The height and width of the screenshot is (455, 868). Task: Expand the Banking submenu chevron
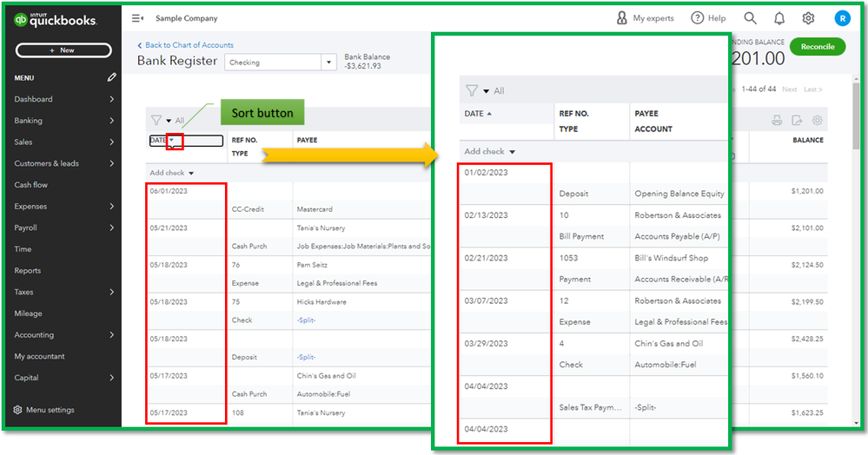click(112, 121)
